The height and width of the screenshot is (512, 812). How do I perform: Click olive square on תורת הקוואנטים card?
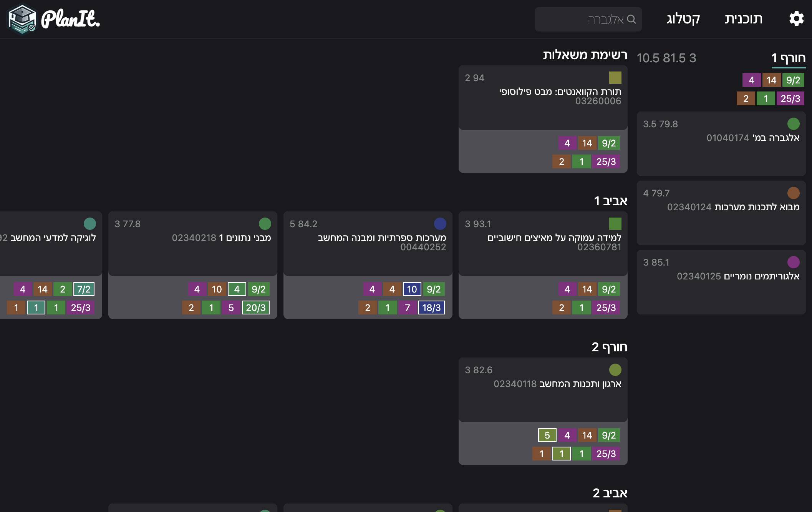click(615, 78)
